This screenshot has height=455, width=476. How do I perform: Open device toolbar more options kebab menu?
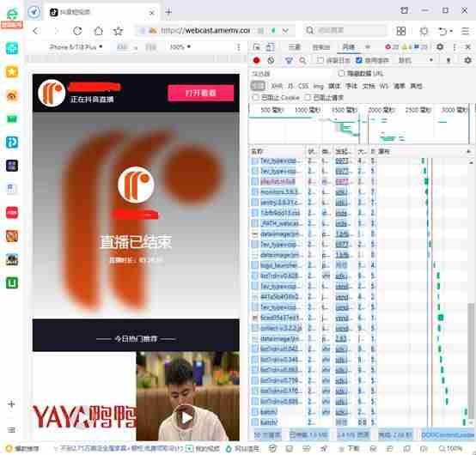click(x=239, y=47)
